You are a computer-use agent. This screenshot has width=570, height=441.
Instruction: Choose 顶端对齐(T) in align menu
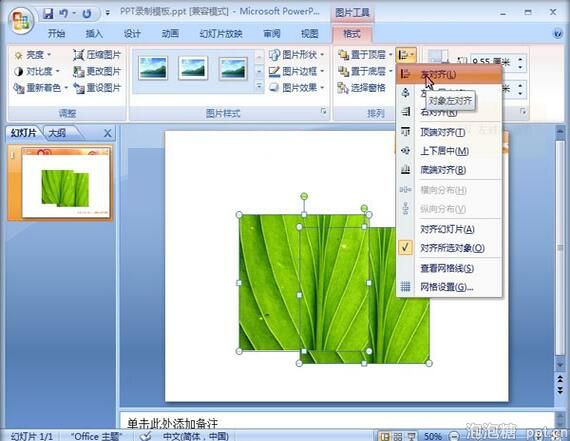click(449, 132)
